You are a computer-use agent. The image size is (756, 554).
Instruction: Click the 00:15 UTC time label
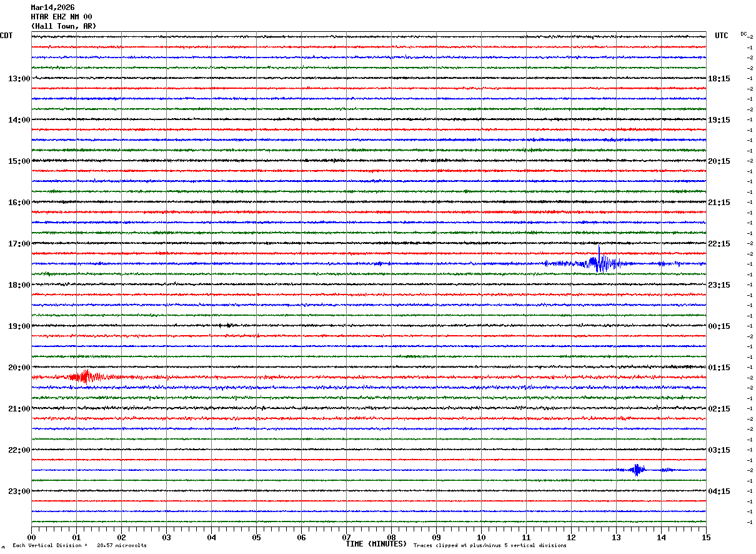(719, 326)
